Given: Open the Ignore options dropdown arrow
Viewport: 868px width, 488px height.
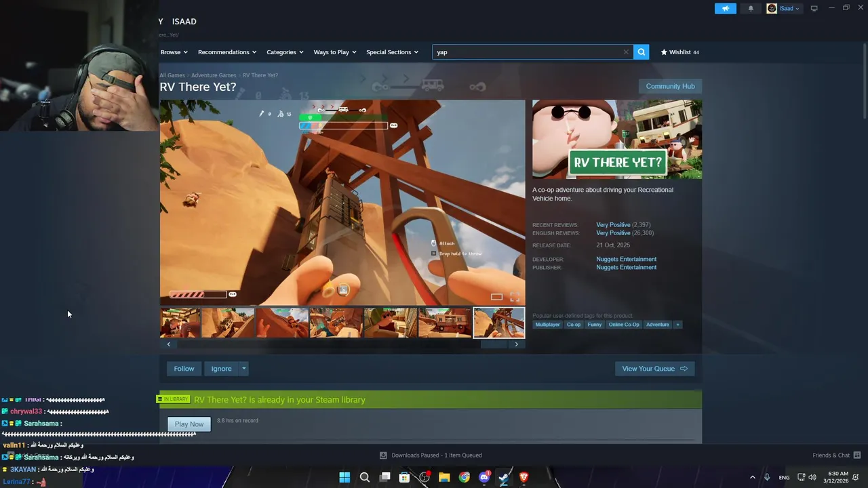Looking at the screenshot, I should [x=244, y=369].
